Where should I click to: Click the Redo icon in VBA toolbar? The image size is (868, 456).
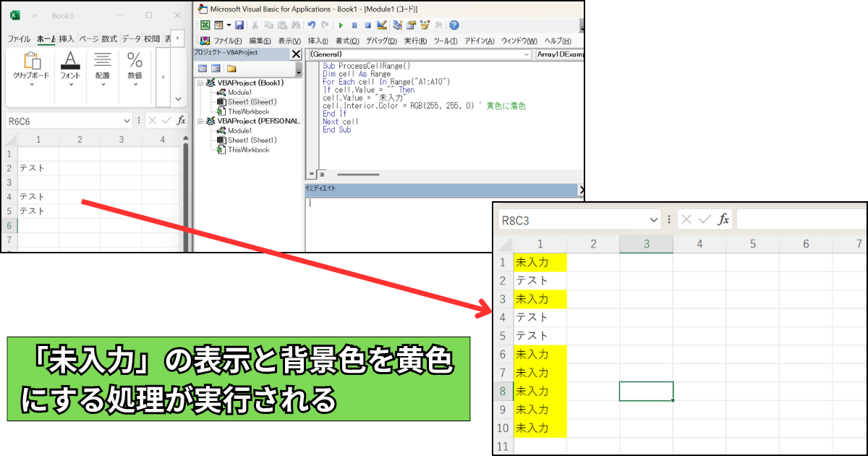coord(325,25)
